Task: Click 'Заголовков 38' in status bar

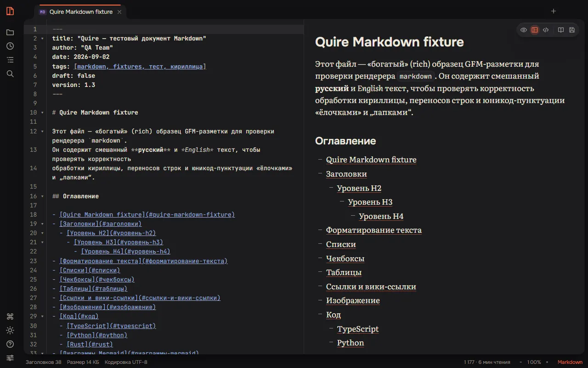Action: pyautogui.click(x=43, y=362)
